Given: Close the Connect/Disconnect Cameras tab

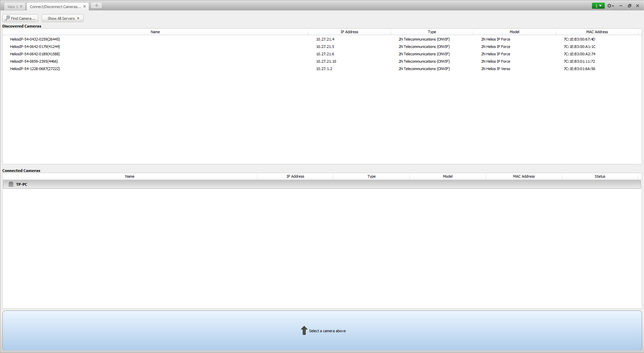Looking at the screenshot, I should (x=85, y=6).
